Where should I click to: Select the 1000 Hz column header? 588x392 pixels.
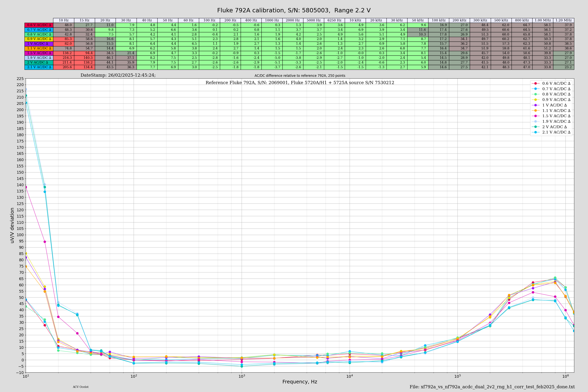272,20
